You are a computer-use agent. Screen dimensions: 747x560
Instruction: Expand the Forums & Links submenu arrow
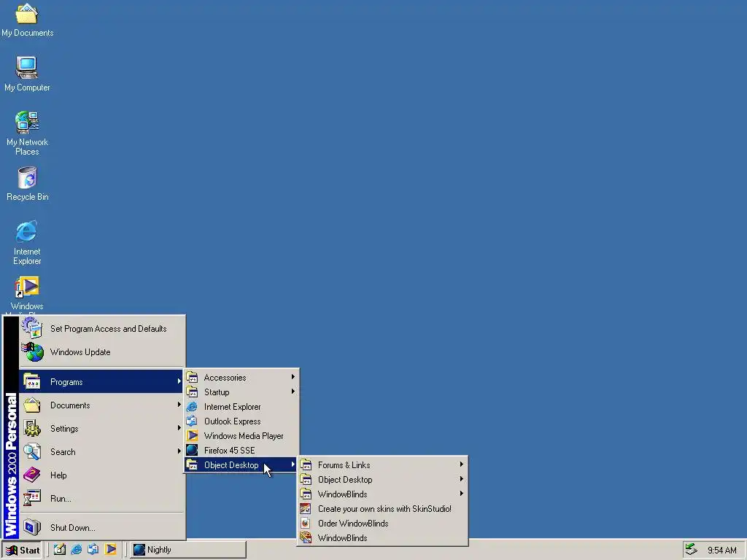click(461, 464)
